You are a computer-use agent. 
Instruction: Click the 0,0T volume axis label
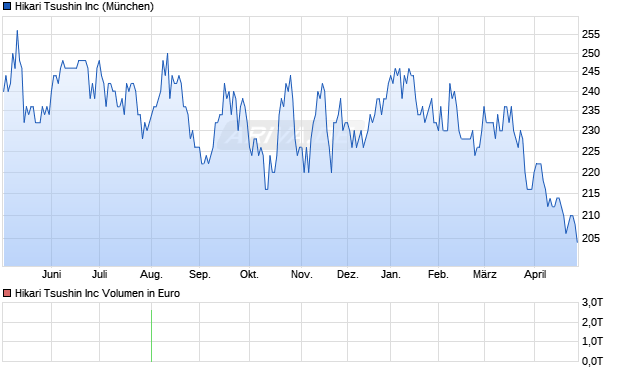[592, 361]
